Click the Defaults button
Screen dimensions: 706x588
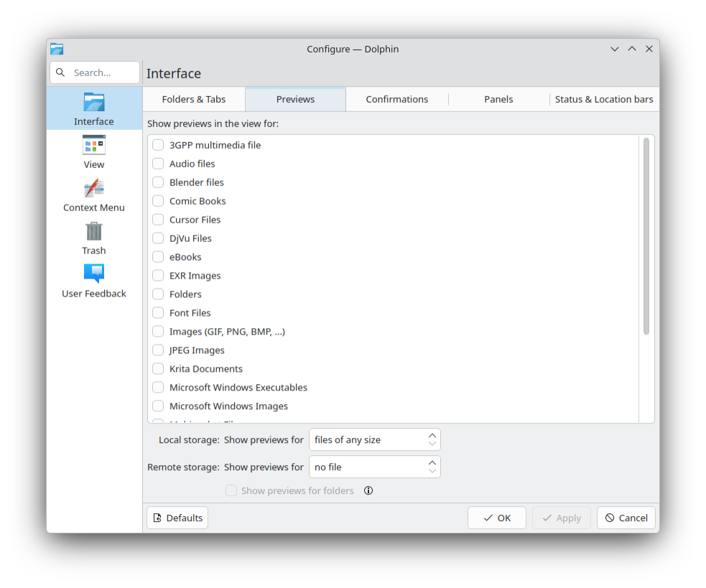[177, 518]
